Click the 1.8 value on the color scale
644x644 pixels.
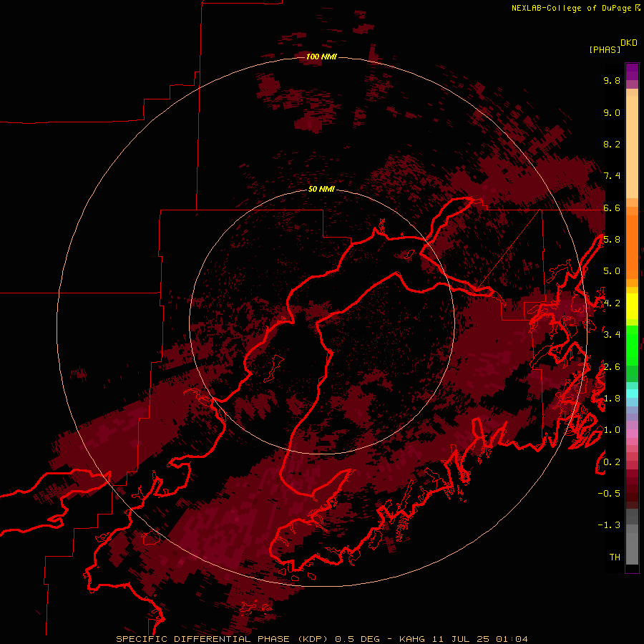pos(612,399)
